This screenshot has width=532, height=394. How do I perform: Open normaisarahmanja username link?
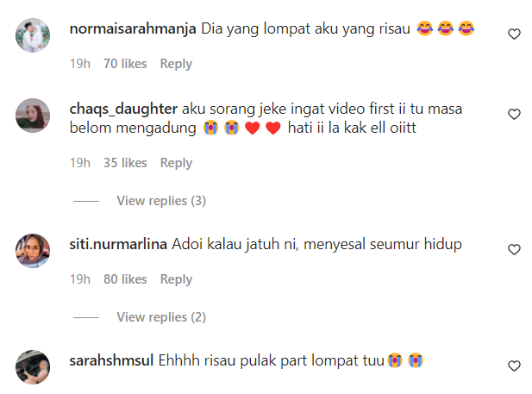click(133, 28)
